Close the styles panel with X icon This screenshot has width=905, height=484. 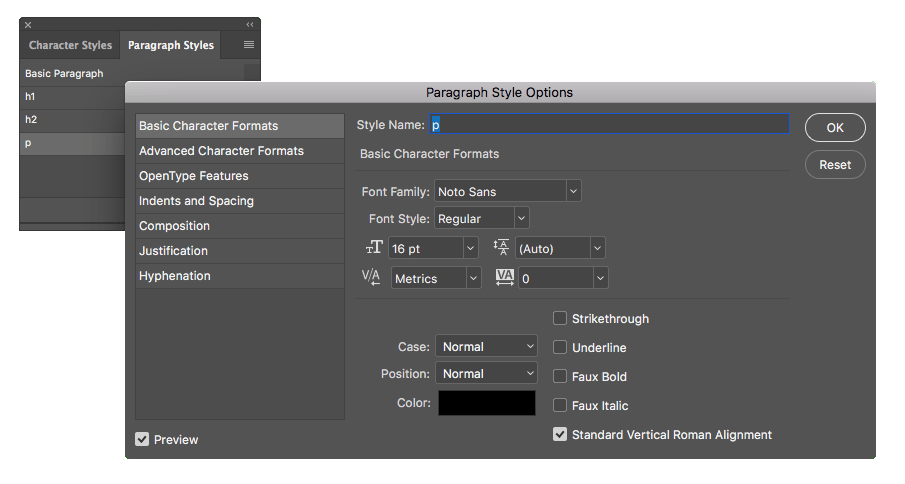(x=28, y=24)
